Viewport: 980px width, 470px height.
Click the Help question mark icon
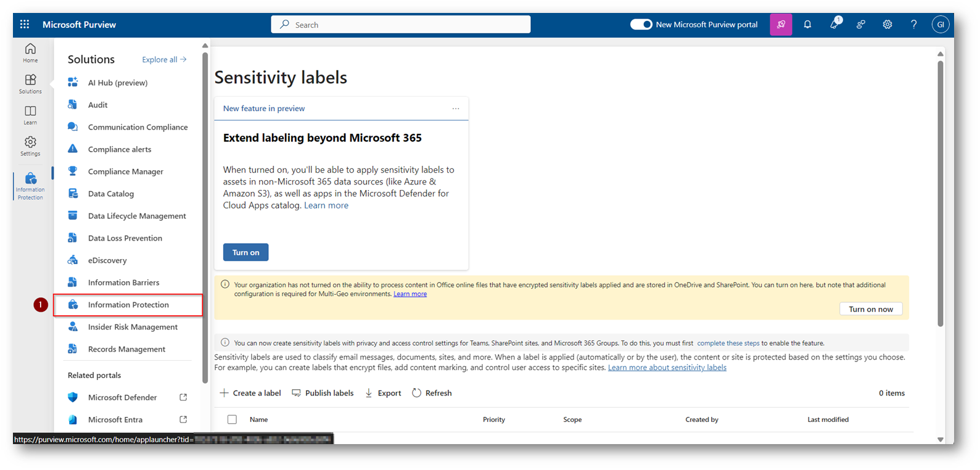[913, 25]
